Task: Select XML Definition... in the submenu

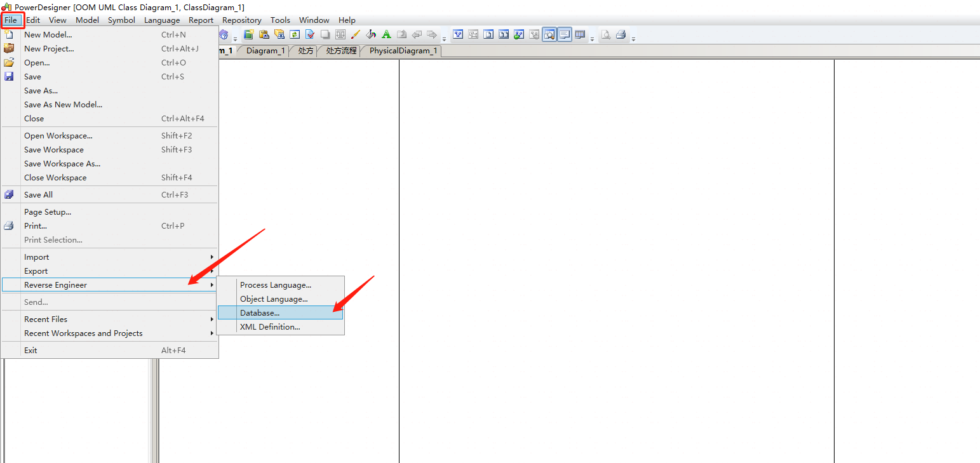Action: click(280, 327)
